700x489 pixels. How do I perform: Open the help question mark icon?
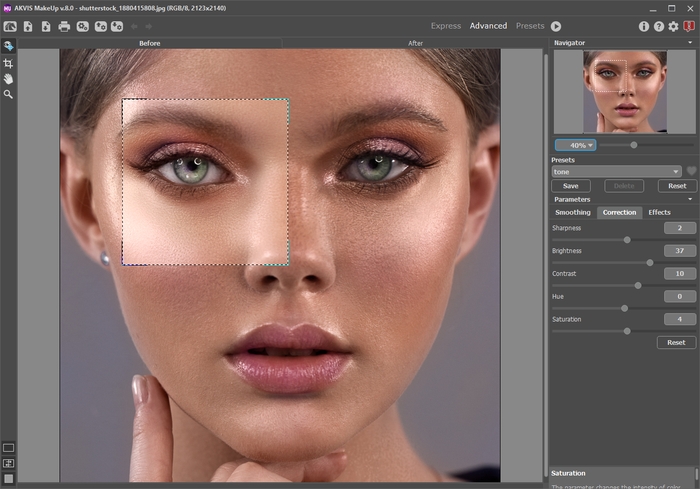coord(658,26)
